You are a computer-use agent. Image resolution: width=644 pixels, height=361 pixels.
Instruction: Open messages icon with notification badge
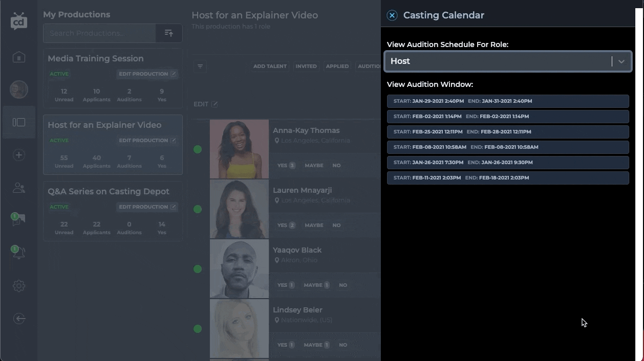[18, 220]
